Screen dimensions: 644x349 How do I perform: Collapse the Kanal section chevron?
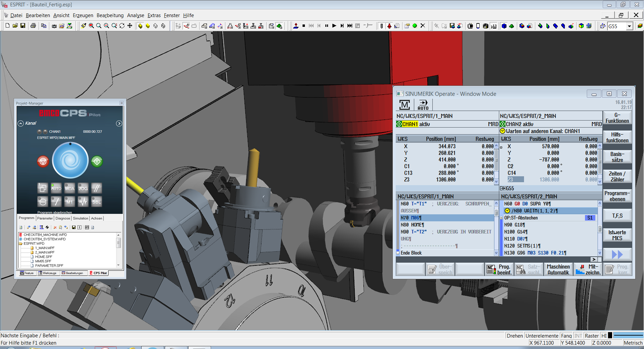20,123
